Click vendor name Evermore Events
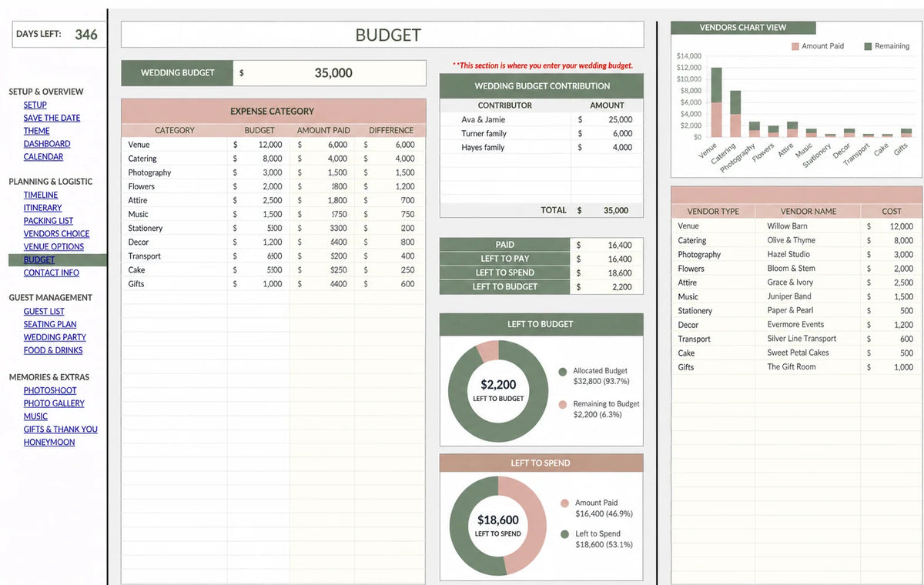The width and height of the screenshot is (924, 585). click(795, 325)
